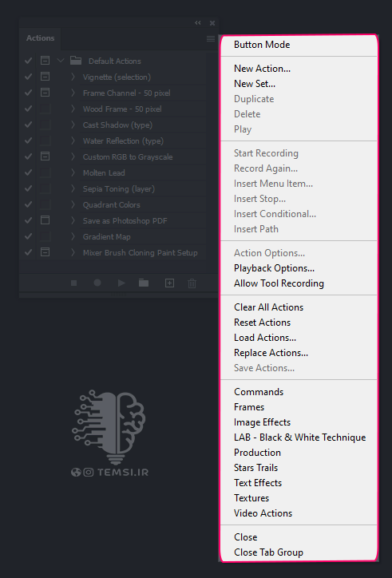392x578 pixels.
Task: Load the Video Actions set
Action: [x=263, y=513]
